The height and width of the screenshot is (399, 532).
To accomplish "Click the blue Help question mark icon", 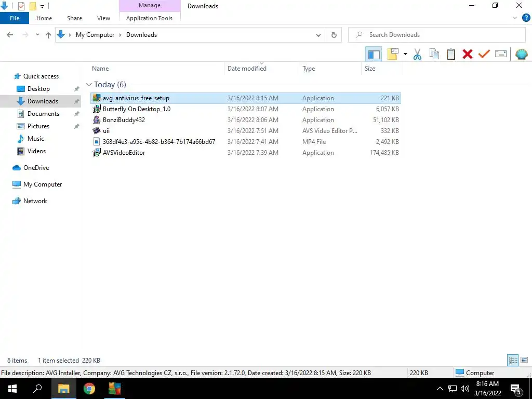I will 526,18.
